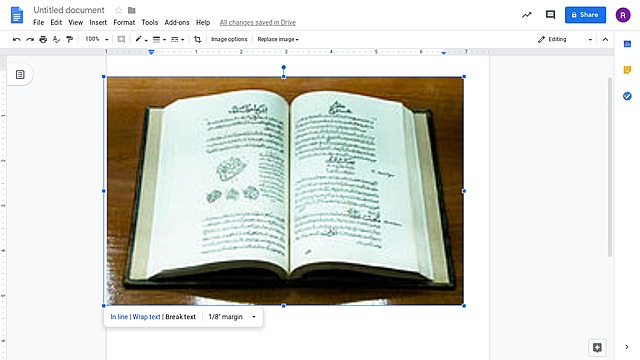
Task: Click the open book image
Action: point(285,191)
